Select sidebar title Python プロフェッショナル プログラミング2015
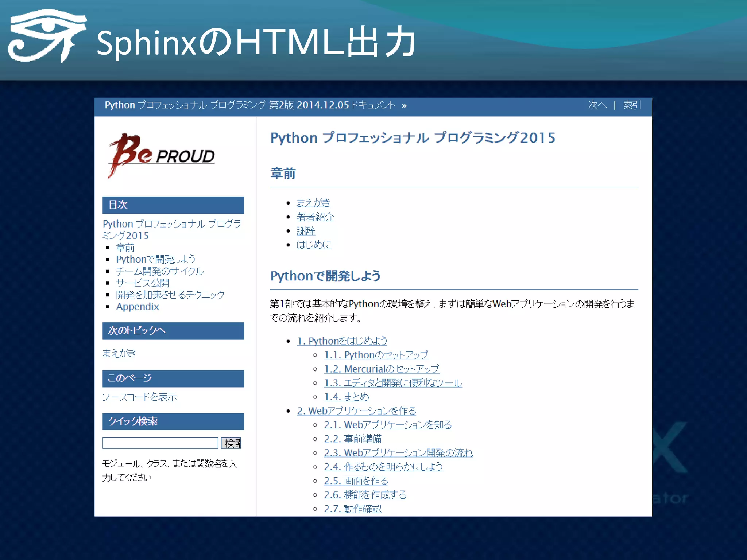The width and height of the screenshot is (747, 560). coord(171,229)
